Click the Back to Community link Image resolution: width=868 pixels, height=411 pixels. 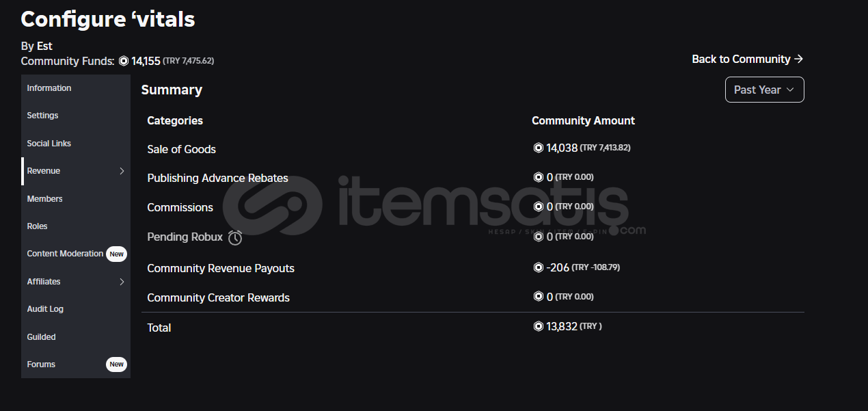[x=747, y=59]
